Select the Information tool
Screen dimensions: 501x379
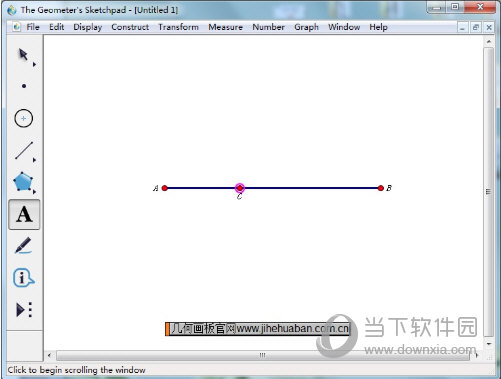23,278
